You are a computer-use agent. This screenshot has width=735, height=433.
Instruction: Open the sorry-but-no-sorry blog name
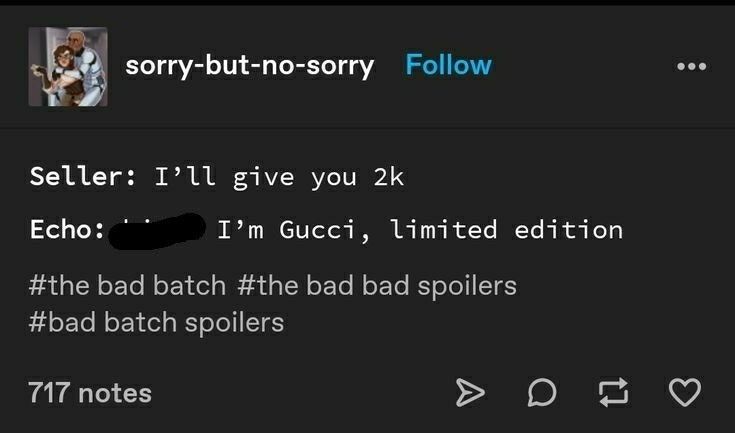tap(249, 66)
